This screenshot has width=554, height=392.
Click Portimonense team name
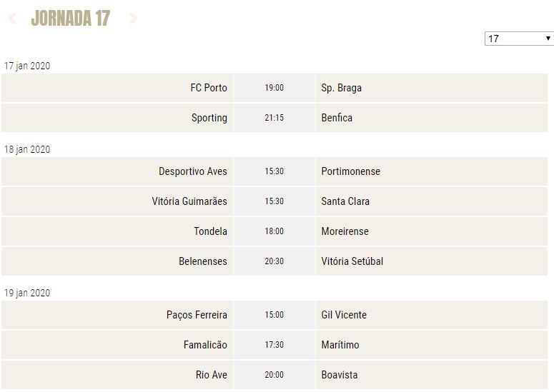[351, 171]
